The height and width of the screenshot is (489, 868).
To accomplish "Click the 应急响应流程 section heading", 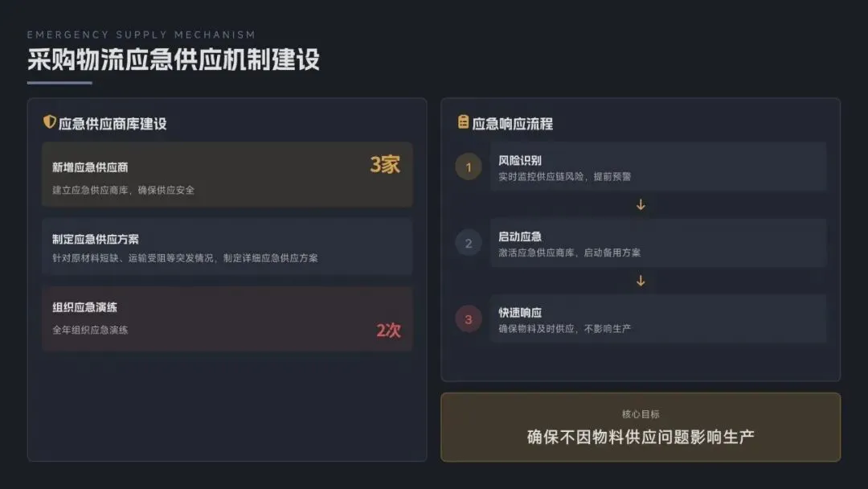I will pyautogui.click(x=513, y=124).
